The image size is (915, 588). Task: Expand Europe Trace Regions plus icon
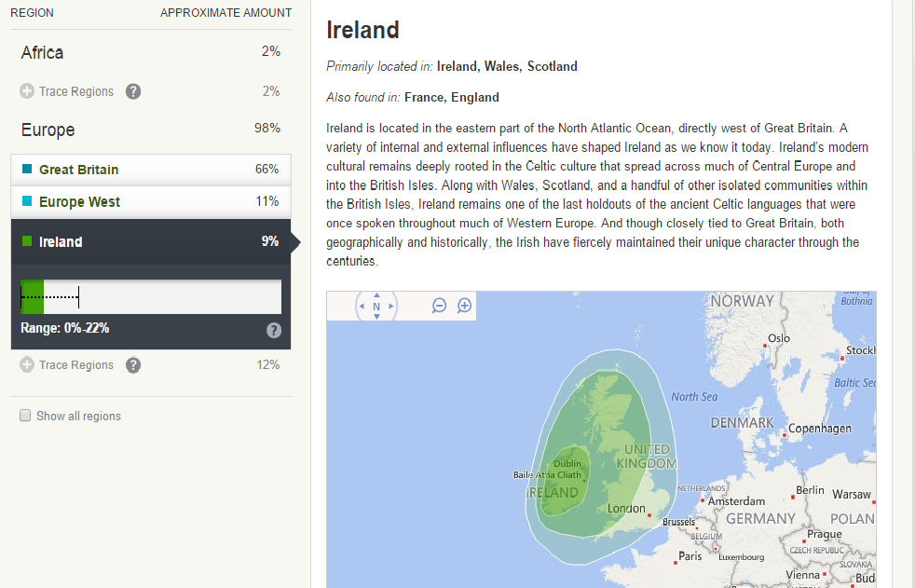coord(27,365)
